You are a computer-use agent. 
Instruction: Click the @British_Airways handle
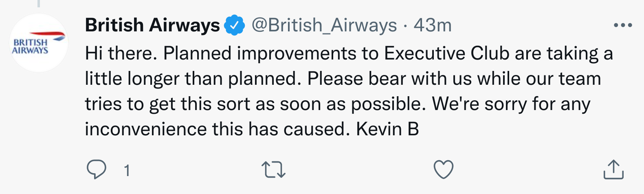(x=324, y=25)
